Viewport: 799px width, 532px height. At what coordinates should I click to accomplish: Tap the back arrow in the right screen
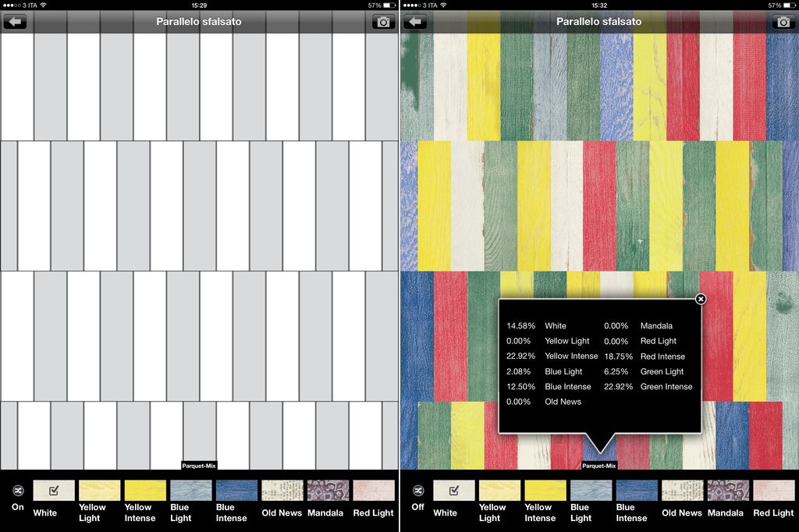tap(415, 22)
